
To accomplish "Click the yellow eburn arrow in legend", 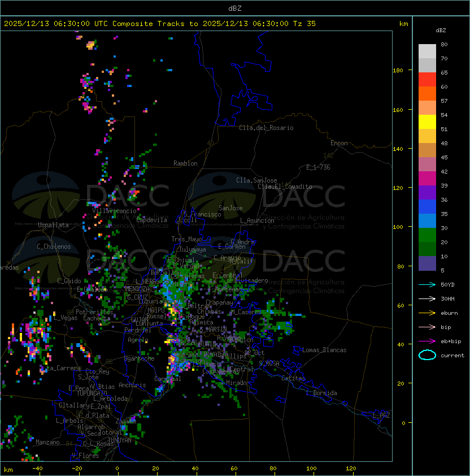I will (x=427, y=313).
